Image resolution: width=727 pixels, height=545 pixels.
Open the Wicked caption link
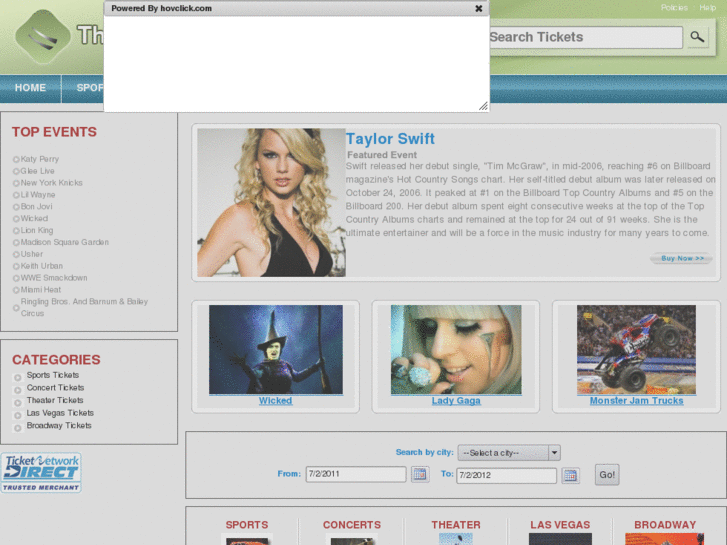[275, 400]
